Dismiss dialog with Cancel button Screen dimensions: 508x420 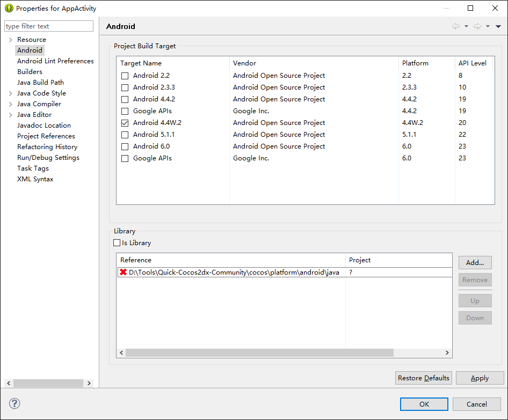coord(476,404)
